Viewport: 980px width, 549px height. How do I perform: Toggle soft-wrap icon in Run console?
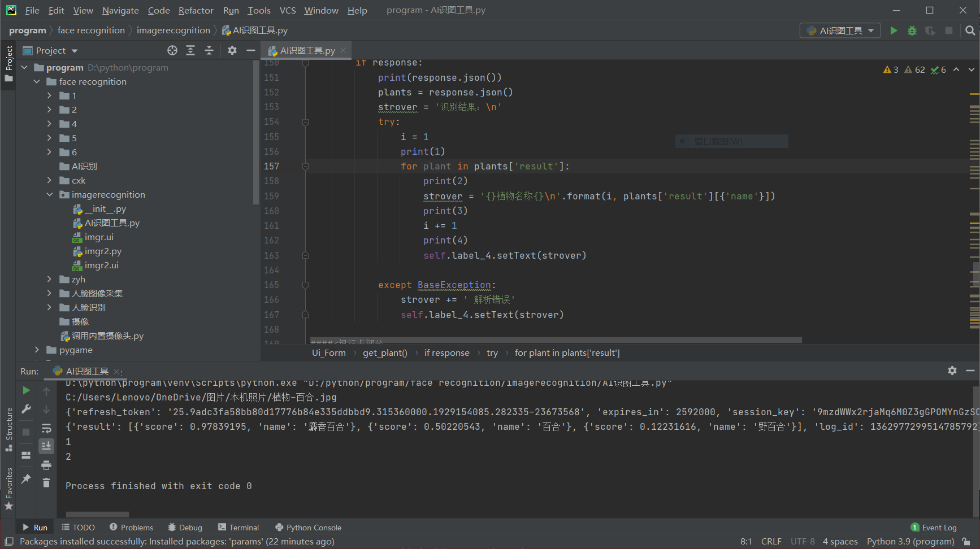(46, 428)
